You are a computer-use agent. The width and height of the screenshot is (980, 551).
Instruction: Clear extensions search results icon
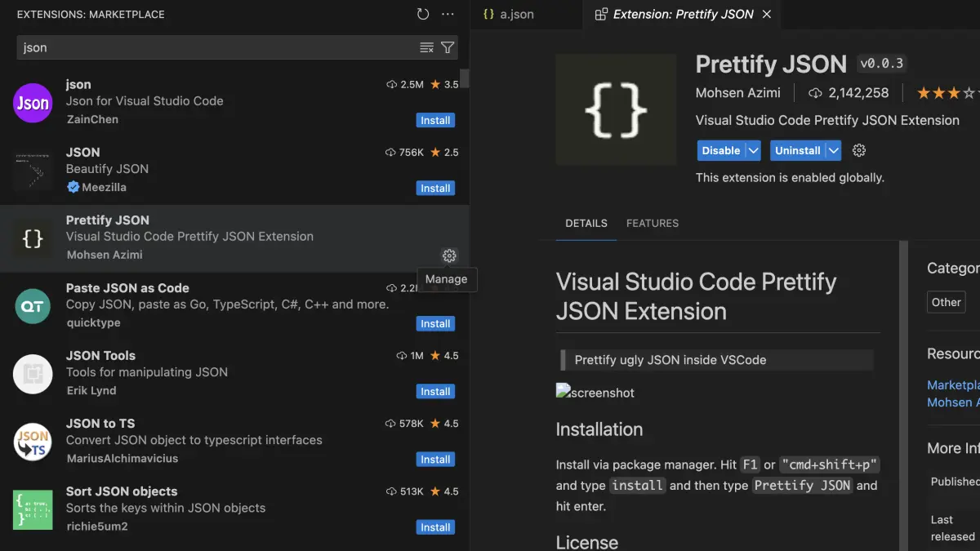(x=426, y=47)
